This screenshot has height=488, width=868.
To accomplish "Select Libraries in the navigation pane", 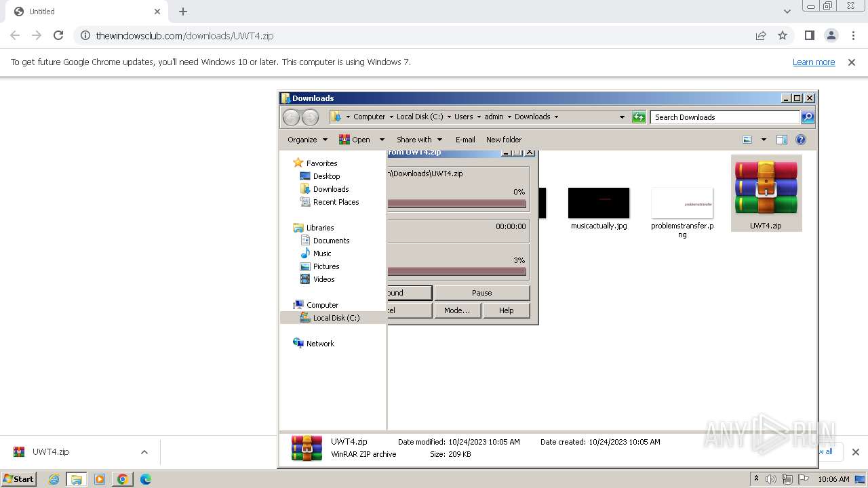I will pyautogui.click(x=319, y=228).
